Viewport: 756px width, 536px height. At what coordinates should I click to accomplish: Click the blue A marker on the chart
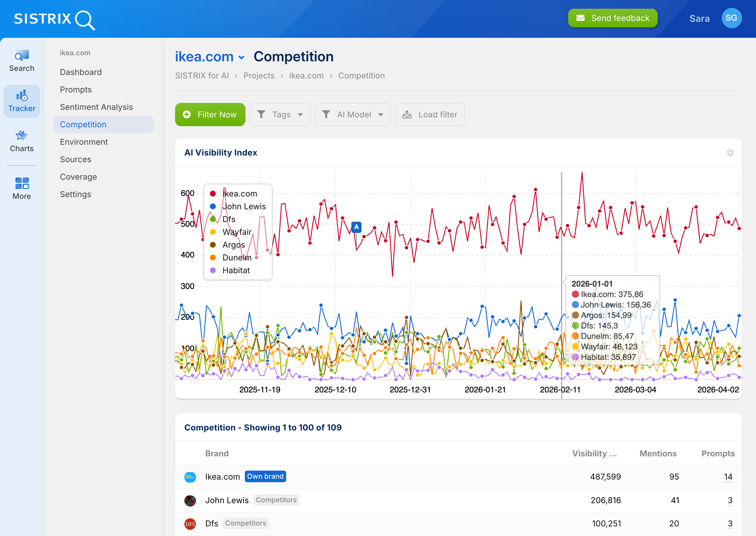(356, 227)
